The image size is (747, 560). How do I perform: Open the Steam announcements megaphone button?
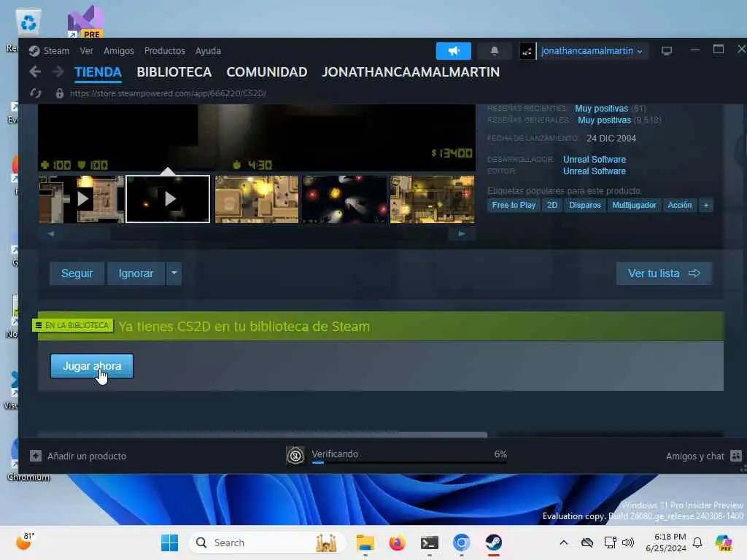453,51
